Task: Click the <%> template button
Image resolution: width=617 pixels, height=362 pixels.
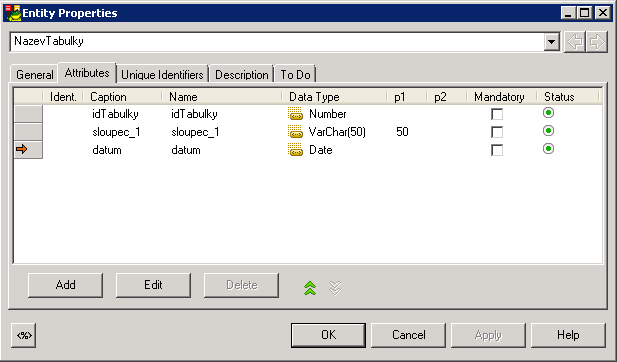Action: pos(24,335)
